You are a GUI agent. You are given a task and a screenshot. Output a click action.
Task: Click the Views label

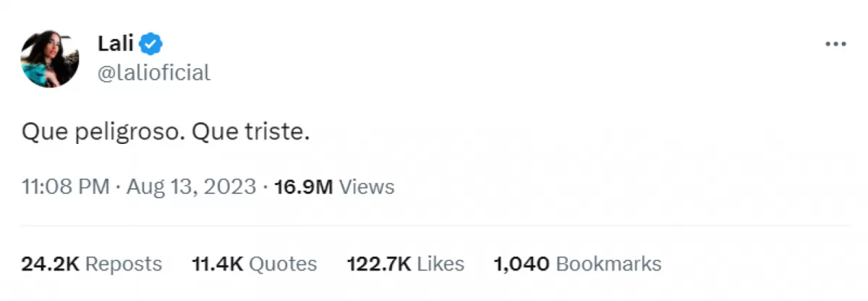point(367,187)
